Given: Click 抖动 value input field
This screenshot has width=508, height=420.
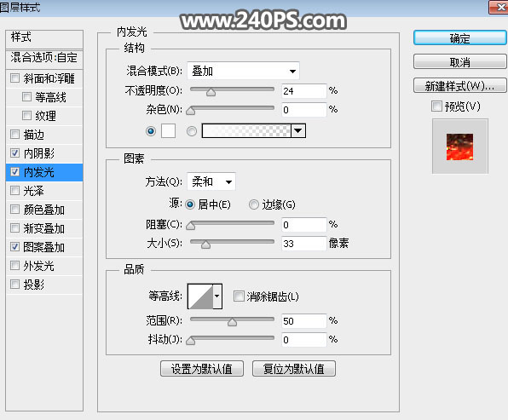Looking at the screenshot, I should click(304, 340).
